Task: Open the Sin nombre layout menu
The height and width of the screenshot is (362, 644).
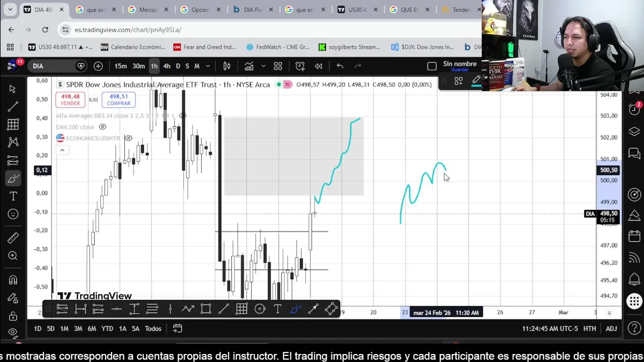Action: point(459,66)
